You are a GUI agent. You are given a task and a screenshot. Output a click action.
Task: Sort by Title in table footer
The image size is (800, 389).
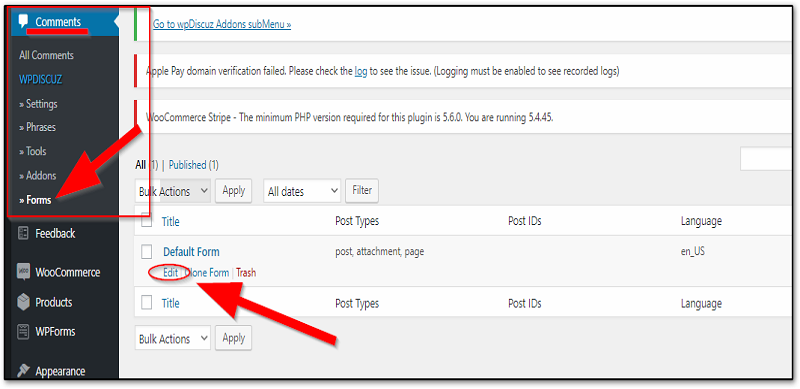pyautogui.click(x=170, y=303)
